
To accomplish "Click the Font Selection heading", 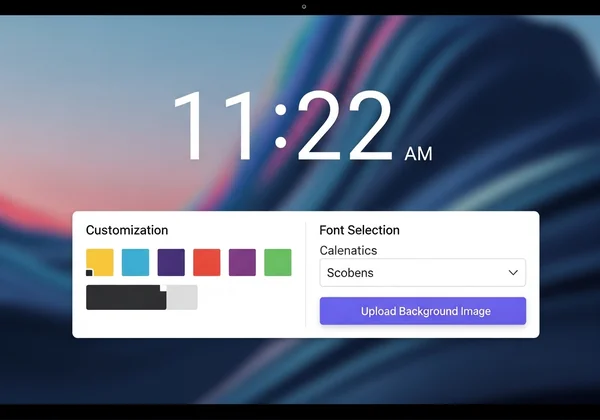I will pos(359,230).
